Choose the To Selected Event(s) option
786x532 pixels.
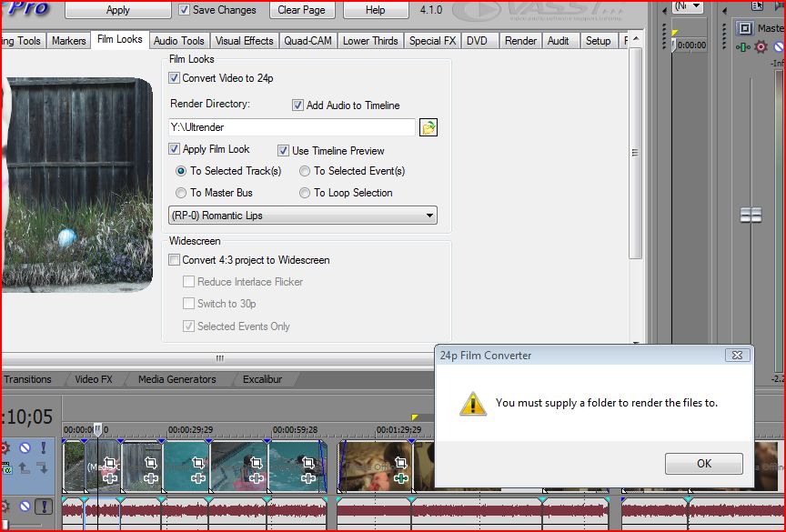tap(304, 171)
